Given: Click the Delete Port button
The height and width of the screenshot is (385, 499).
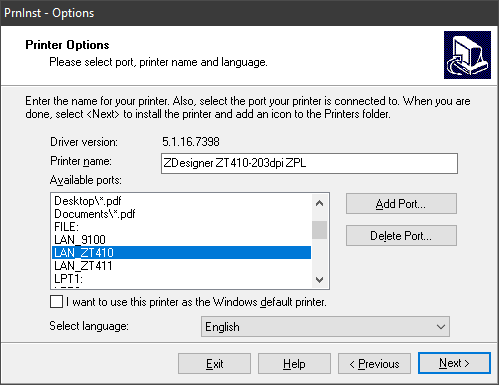Looking at the screenshot, I should pyautogui.click(x=401, y=236).
